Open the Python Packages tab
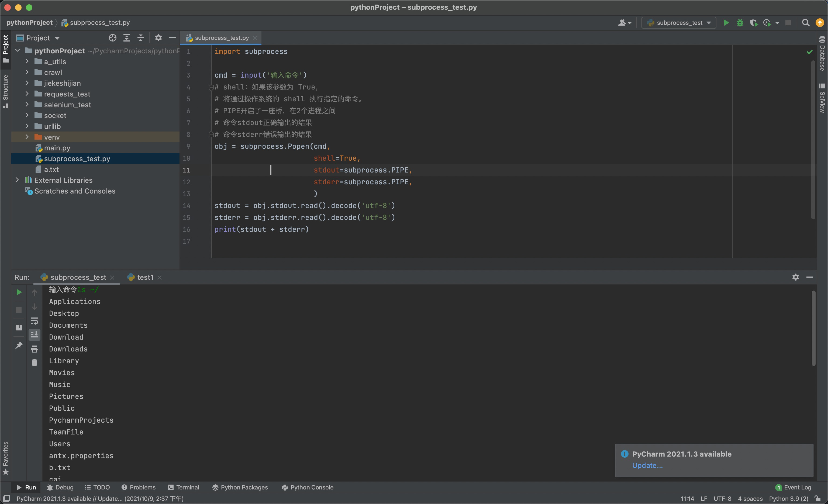 click(x=240, y=487)
